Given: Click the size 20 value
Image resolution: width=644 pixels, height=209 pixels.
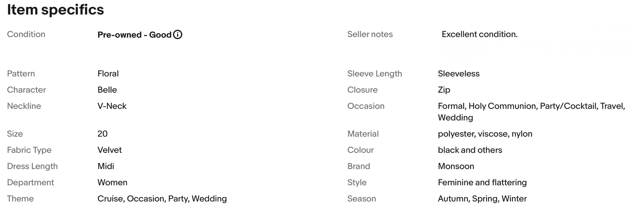Looking at the screenshot, I should [103, 134].
